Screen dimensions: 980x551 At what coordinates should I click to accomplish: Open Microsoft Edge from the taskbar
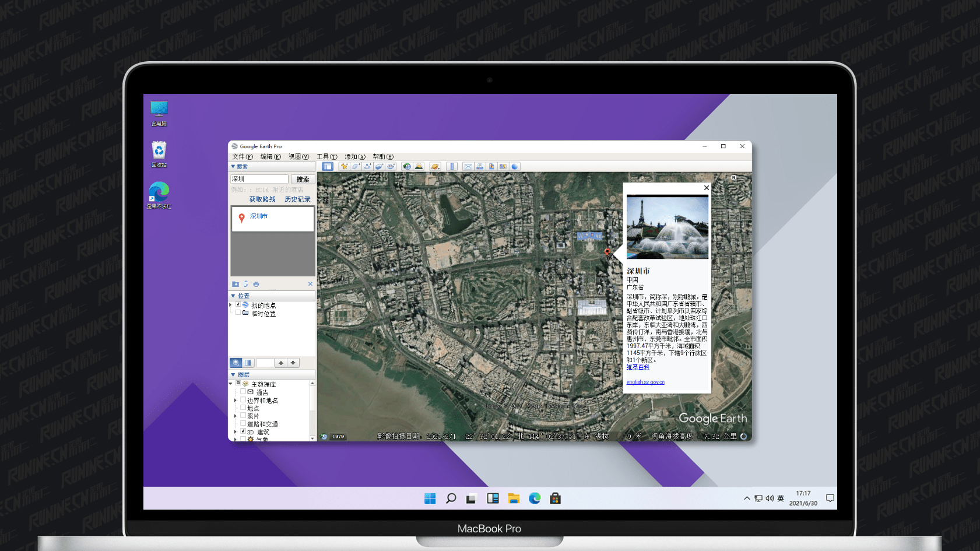pos(535,499)
